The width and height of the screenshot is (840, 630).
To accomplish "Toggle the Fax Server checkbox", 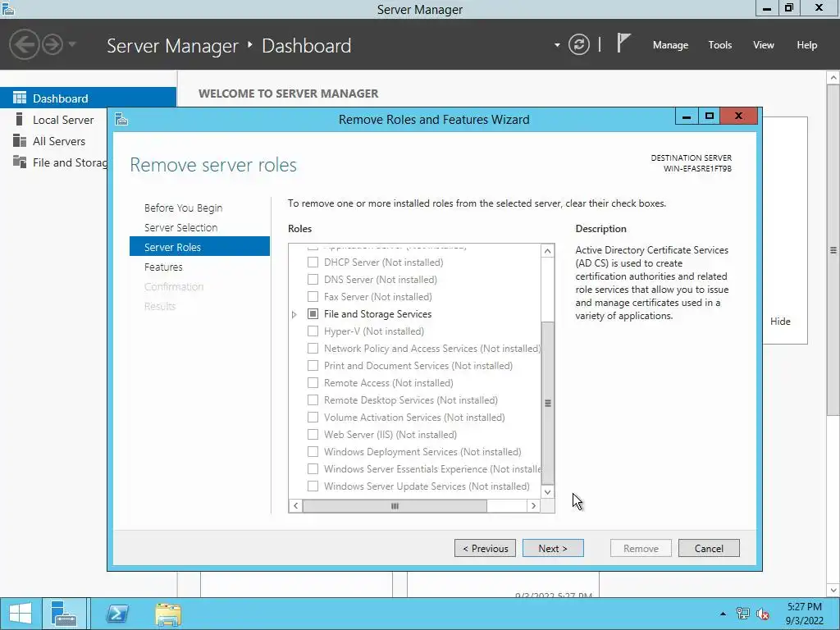I will tap(313, 296).
